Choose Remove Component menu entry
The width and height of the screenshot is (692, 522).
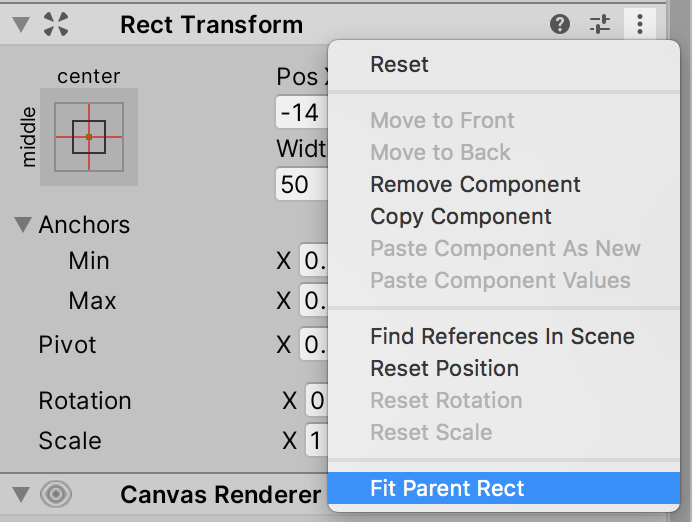point(475,185)
